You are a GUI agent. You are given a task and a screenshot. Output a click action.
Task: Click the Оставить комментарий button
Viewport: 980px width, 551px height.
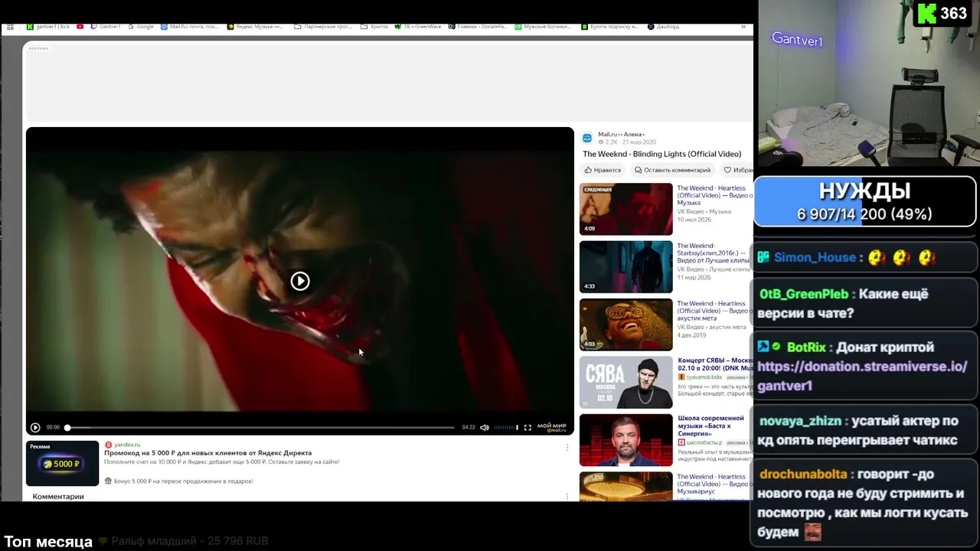coord(674,170)
